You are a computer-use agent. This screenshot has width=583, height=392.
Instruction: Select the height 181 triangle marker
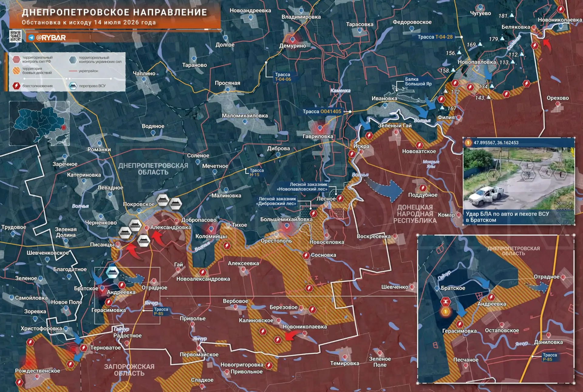click(x=512, y=15)
